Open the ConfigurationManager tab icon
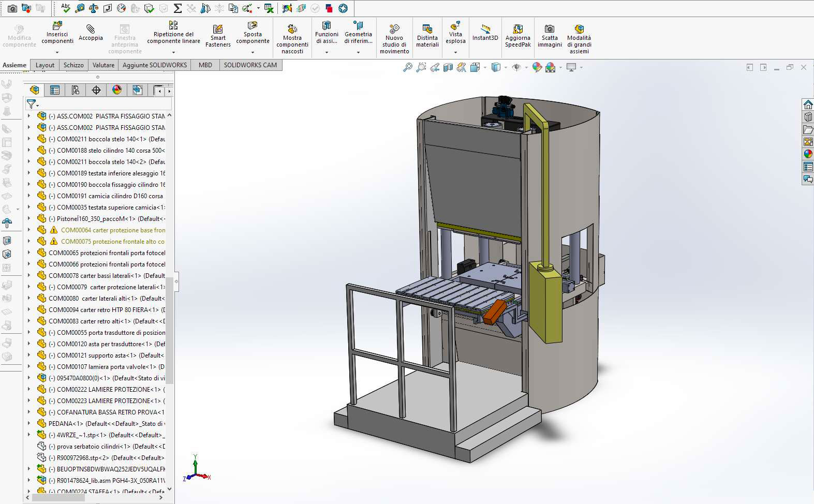This screenshot has height=504, width=814. pyautogui.click(x=76, y=90)
